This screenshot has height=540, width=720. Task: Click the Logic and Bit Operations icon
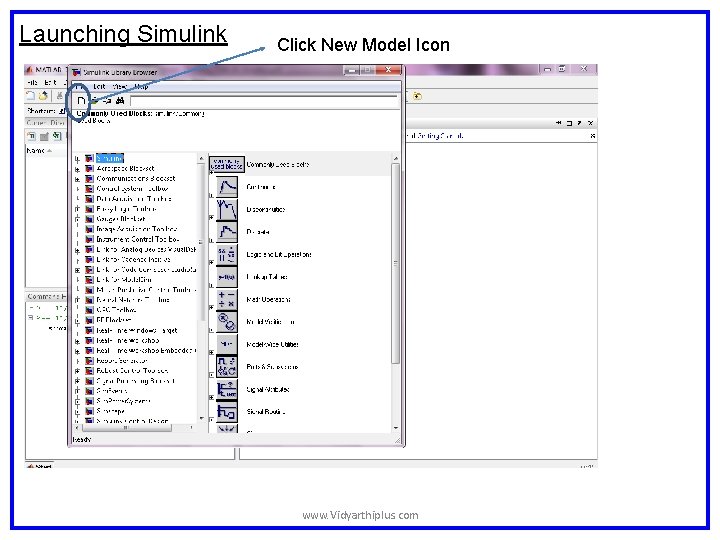click(x=227, y=254)
